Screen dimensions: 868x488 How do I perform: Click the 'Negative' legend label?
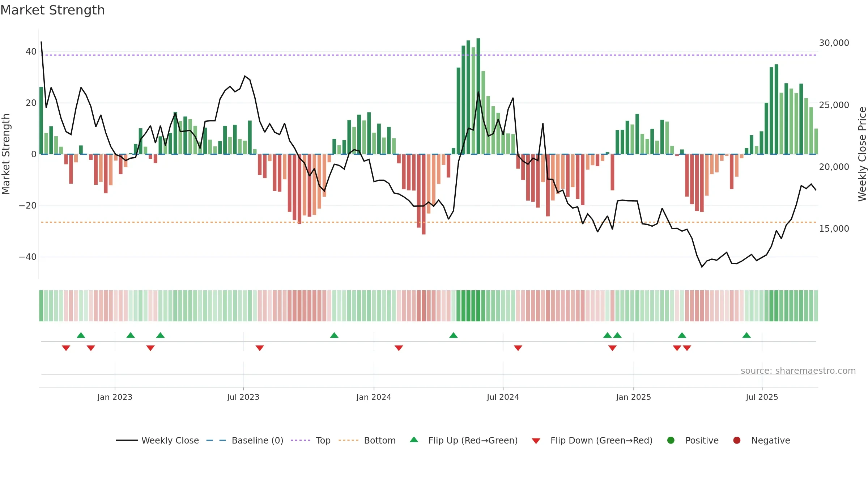coord(771,441)
